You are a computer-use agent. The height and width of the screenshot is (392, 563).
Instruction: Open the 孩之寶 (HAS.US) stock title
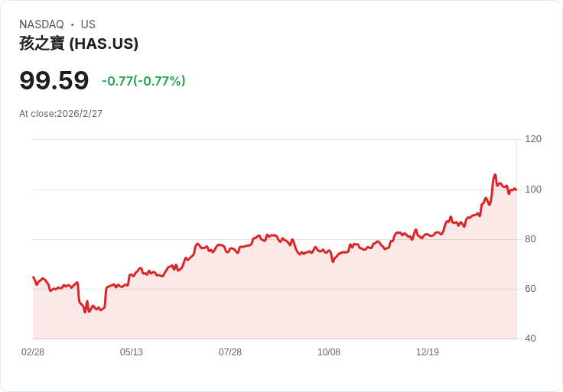79,44
